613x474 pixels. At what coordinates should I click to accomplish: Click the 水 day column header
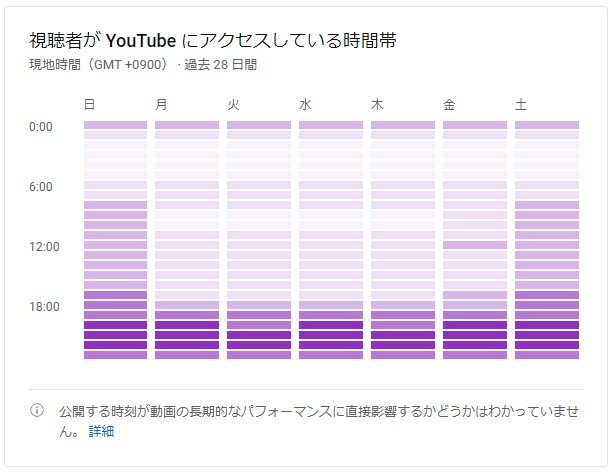tap(306, 103)
